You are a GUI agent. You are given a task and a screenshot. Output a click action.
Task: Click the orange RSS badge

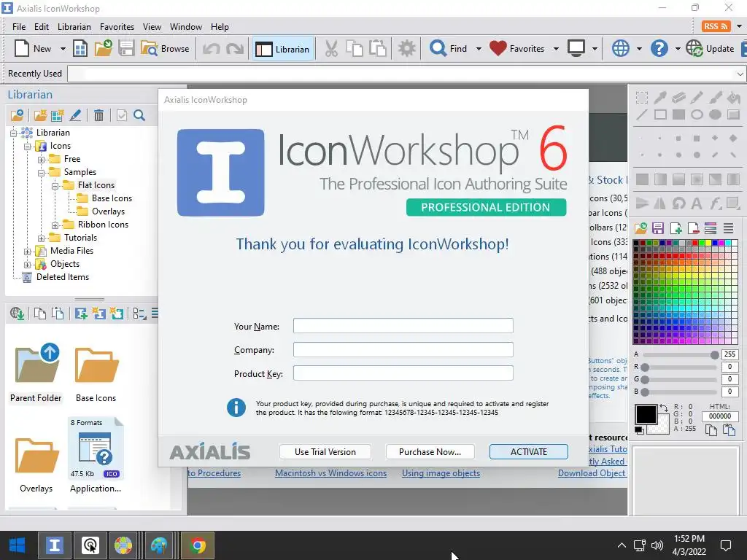tap(716, 26)
